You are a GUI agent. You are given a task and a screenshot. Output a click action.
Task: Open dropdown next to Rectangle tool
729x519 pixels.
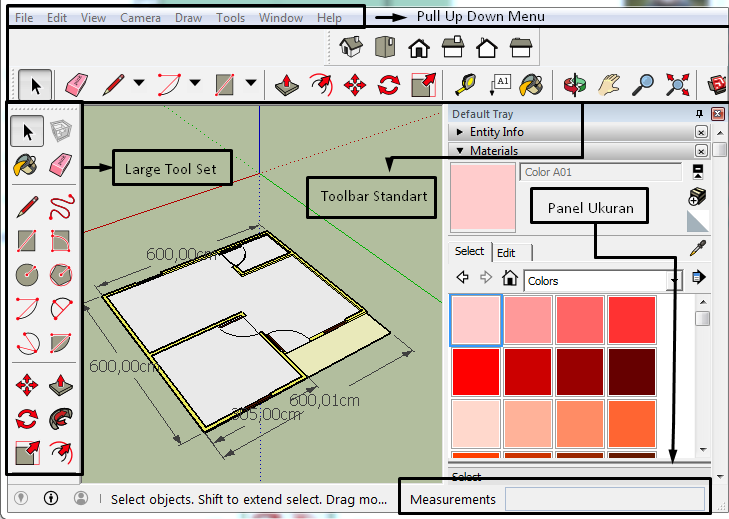[x=251, y=83]
